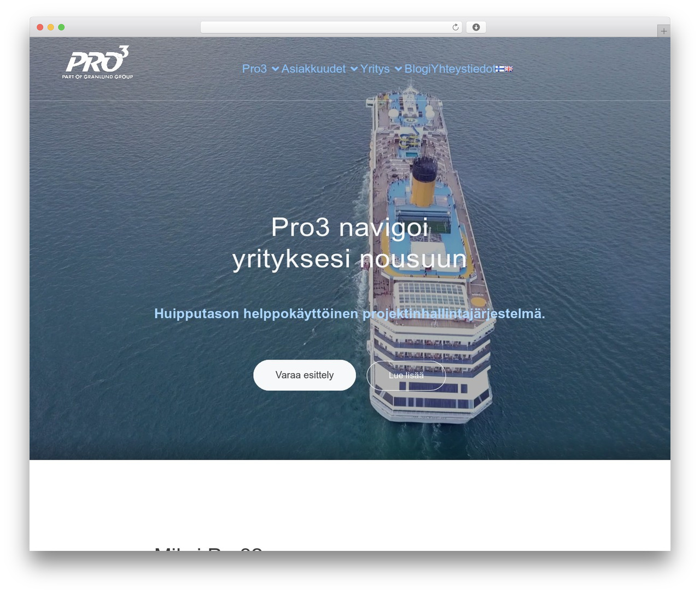
Task: Open the Asiakkuudet navigation item
Action: pos(313,69)
